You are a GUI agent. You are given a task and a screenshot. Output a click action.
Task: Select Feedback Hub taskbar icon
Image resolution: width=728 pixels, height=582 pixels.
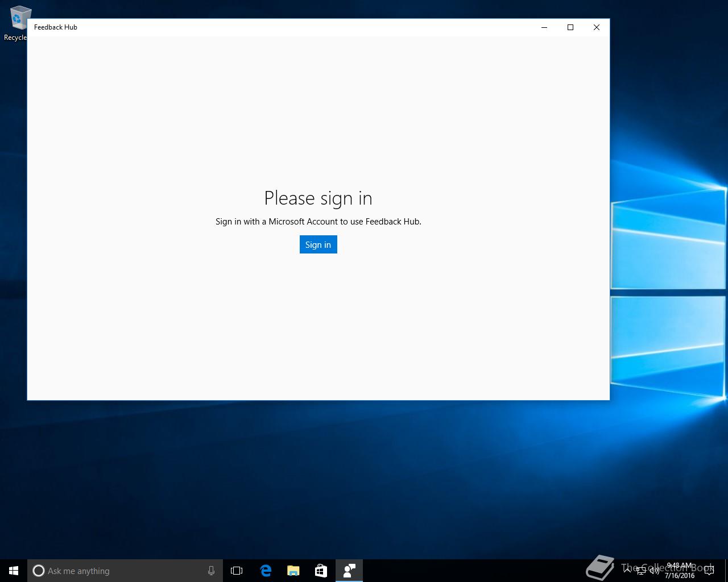coord(349,571)
